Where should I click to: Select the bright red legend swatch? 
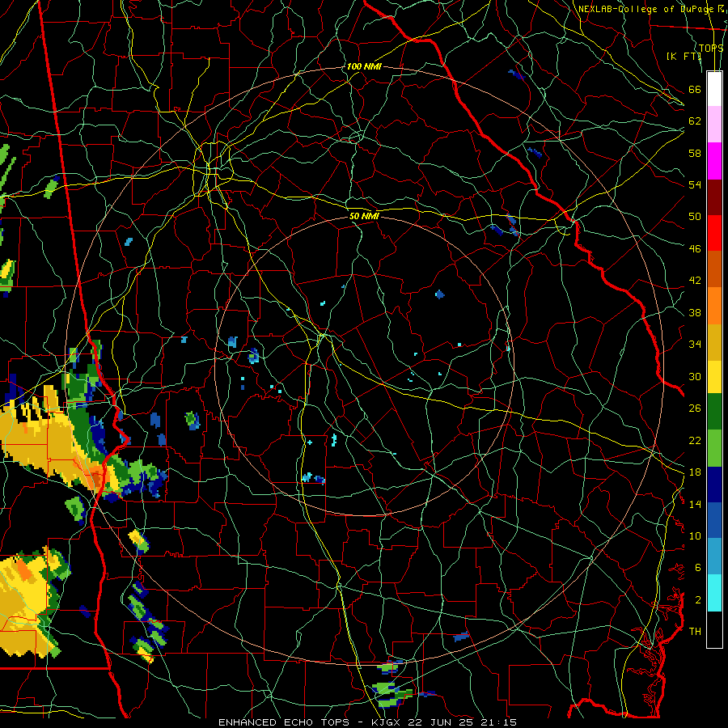[x=714, y=233]
